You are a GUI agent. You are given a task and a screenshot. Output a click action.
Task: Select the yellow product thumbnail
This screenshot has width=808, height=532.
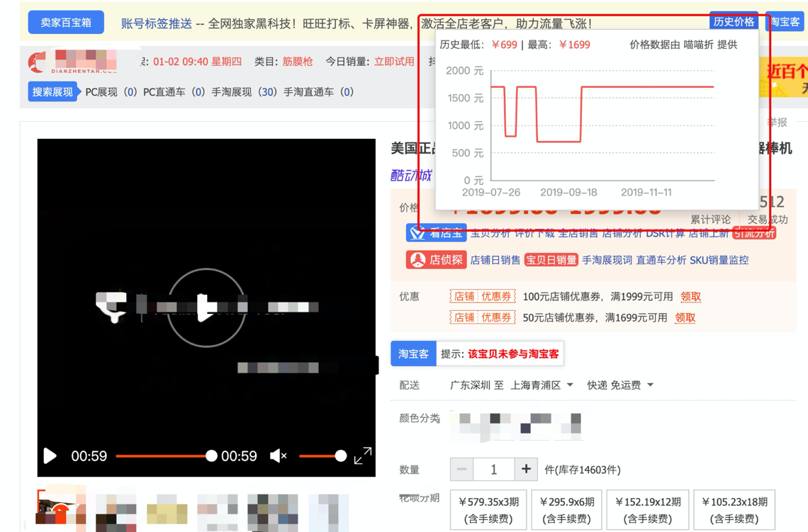(167, 510)
